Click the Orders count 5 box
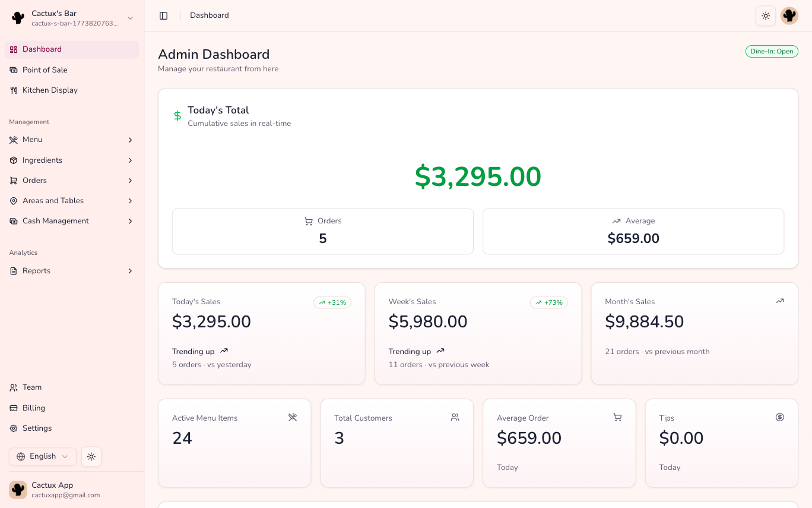Image resolution: width=812 pixels, height=508 pixels. pyautogui.click(x=323, y=231)
